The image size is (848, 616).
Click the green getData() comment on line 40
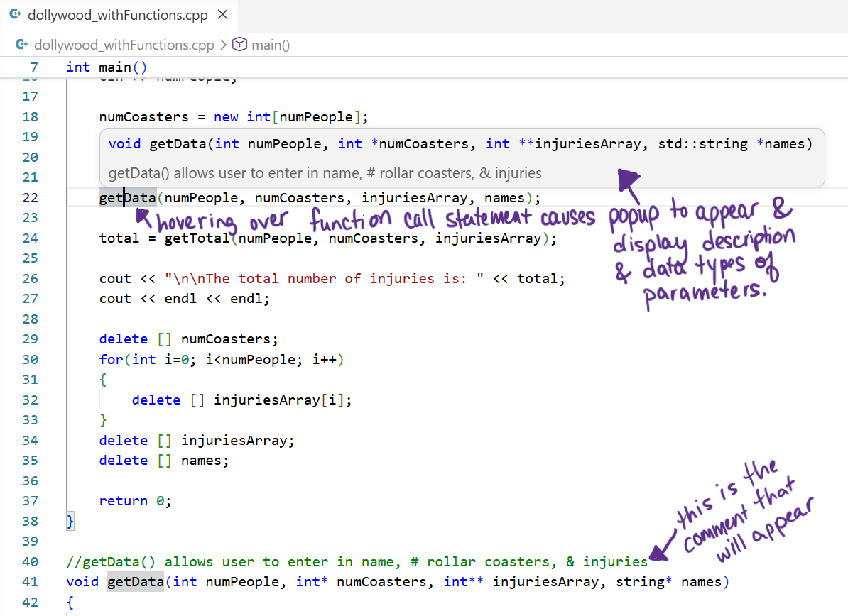tap(357, 562)
